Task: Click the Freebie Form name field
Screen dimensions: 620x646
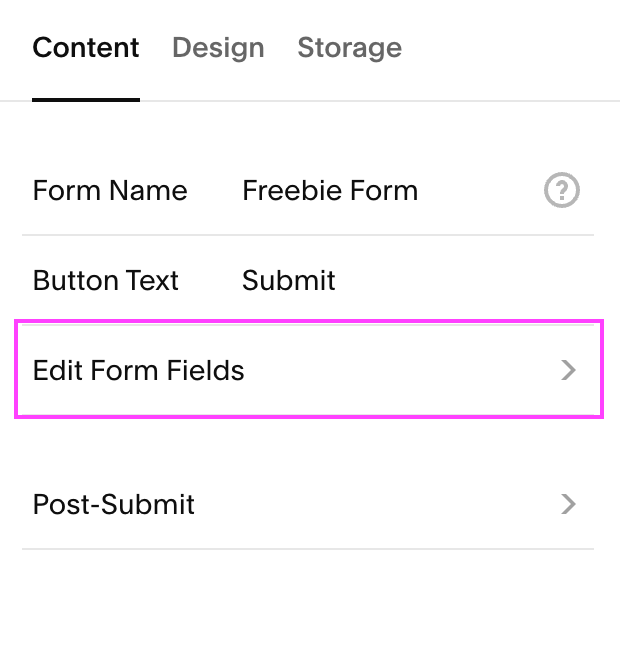Action: click(x=330, y=191)
